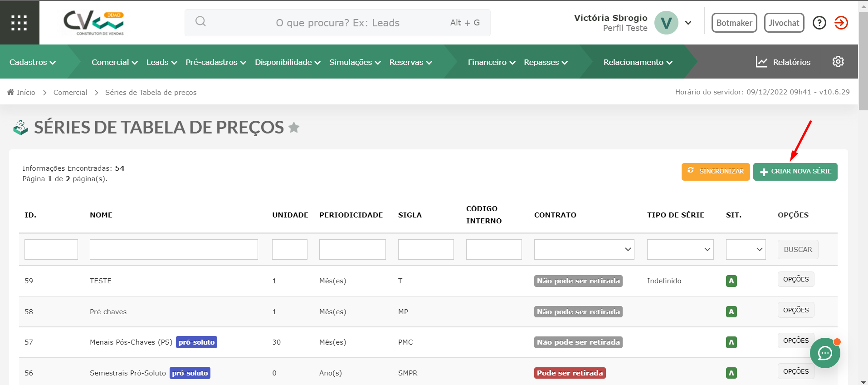Expand the Financeiro menu
Image resolution: width=868 pixels, height=385 pixels.
[492, 62]
